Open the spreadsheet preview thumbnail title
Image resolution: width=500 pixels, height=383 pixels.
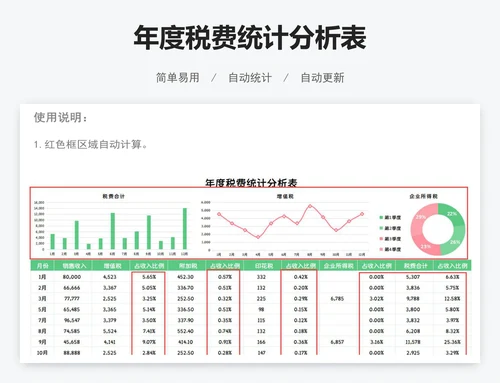click(251, 183)
